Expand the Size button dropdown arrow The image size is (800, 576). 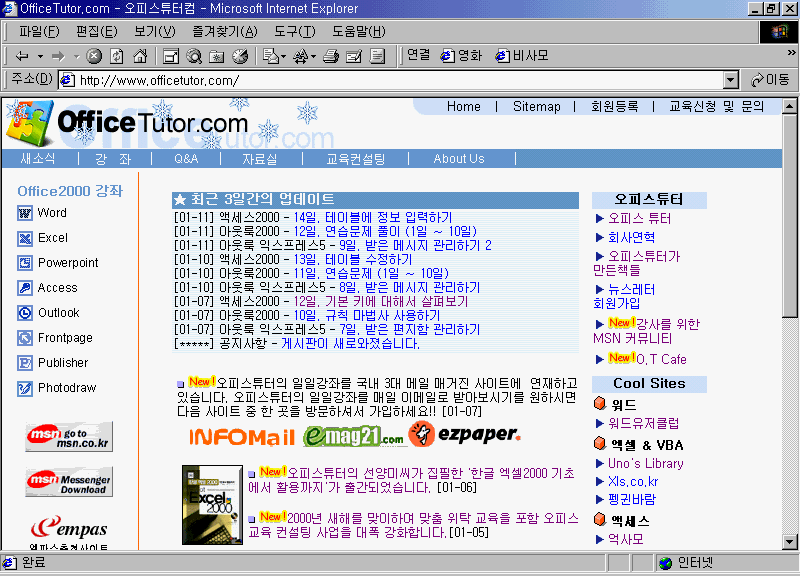point(313,56)
